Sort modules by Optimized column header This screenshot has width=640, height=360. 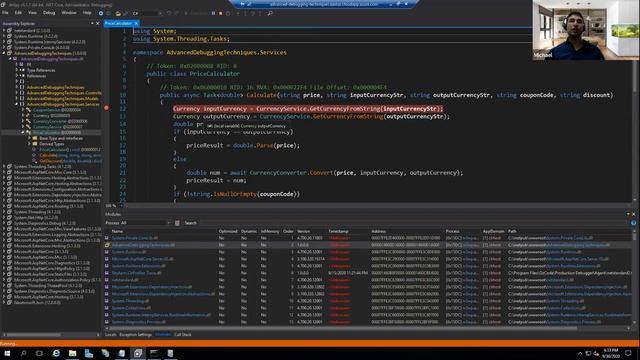pos(228,231)
